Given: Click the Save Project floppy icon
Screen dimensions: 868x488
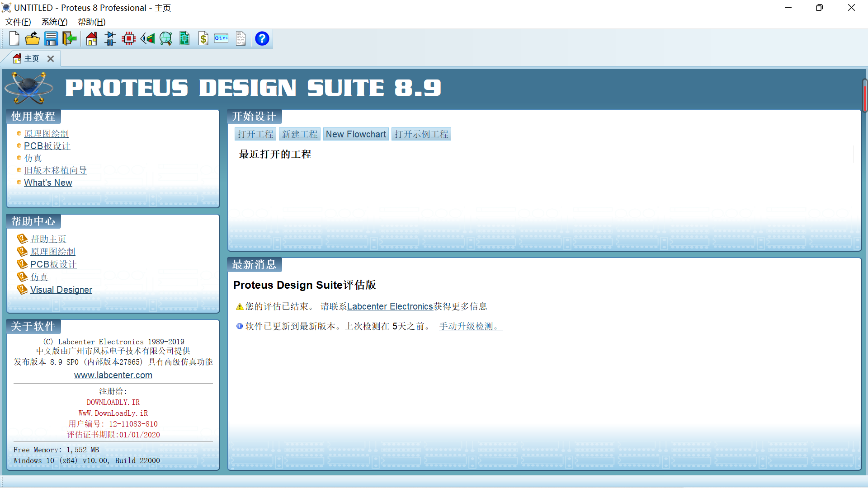Looking at the screenshot, I should point(51,39).
